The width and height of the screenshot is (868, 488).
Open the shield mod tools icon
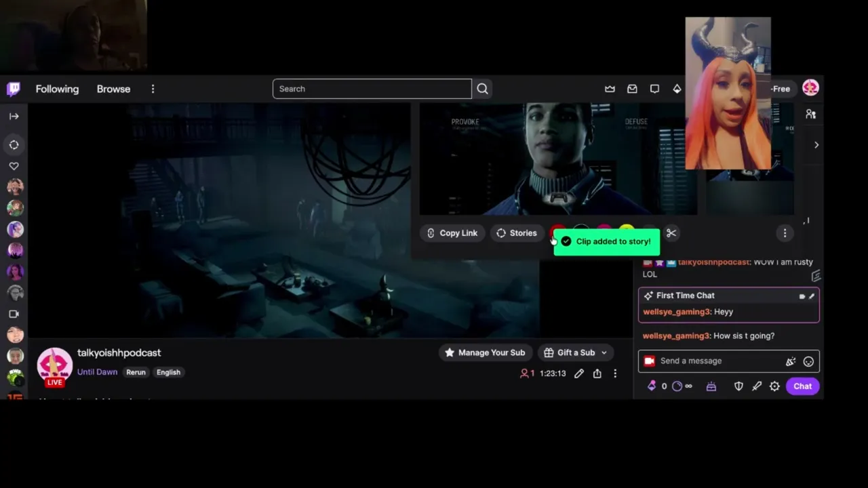coord(738,386)
